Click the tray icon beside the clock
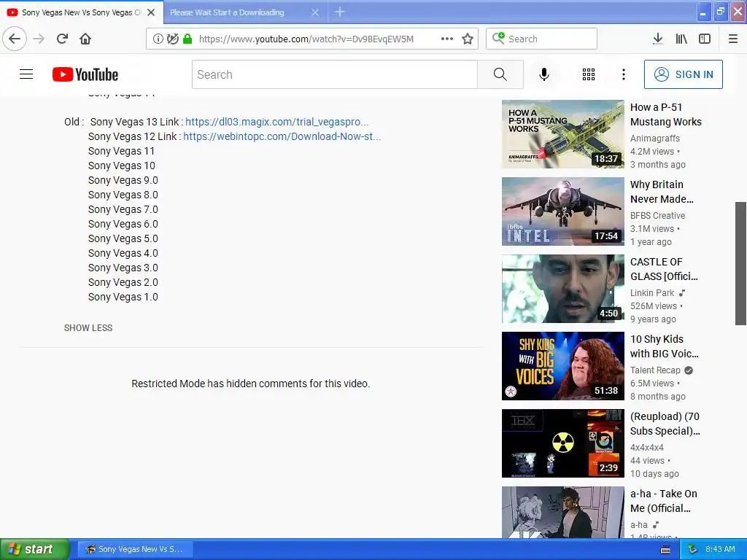Image resolution: width=747 pixels, height=560 pixels. coord(693,549)
